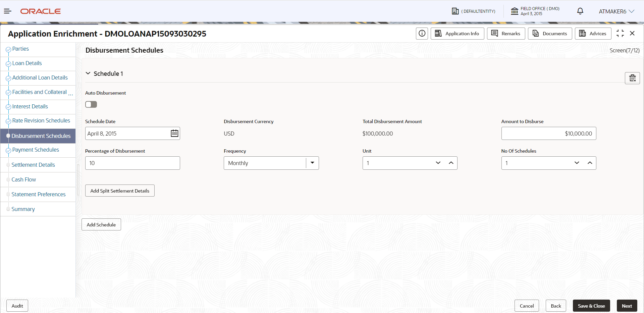Click the Audit button
Viewport: 644px width, 313px height.
point(17,306)
